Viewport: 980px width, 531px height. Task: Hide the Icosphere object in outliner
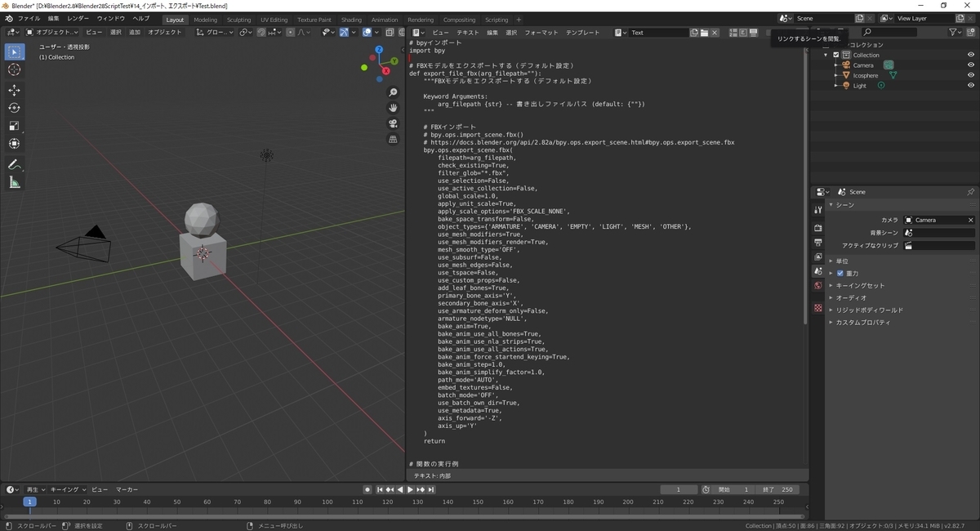(x=971, y=75)
